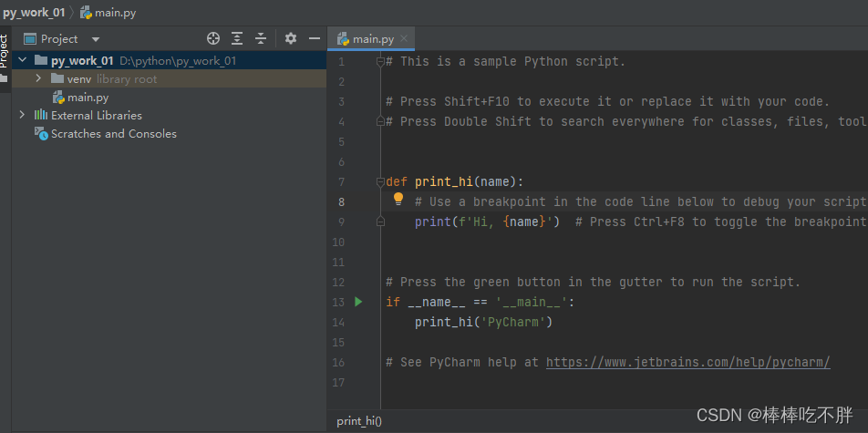Click the Locate/Select Opened File crosshair icon
Screen dimensions: 868x433
click(213, 39)
